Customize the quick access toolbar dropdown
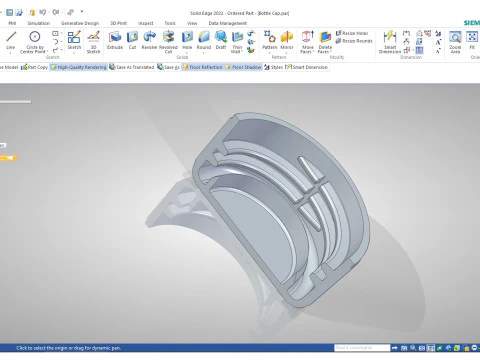 (82, 12)
